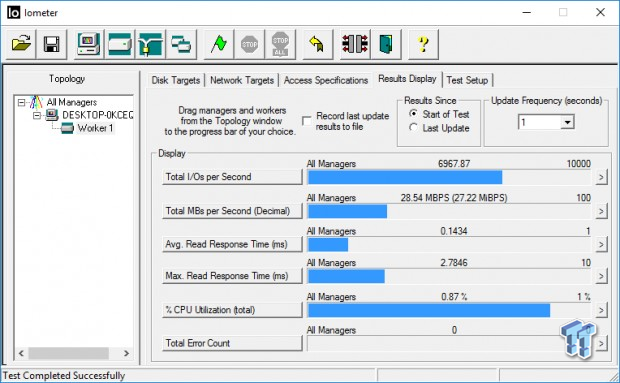Image resolution: width=620 pixels, height=383 pixels.
Task: Duplicate selected worker icon
Action: pos(181,44)
